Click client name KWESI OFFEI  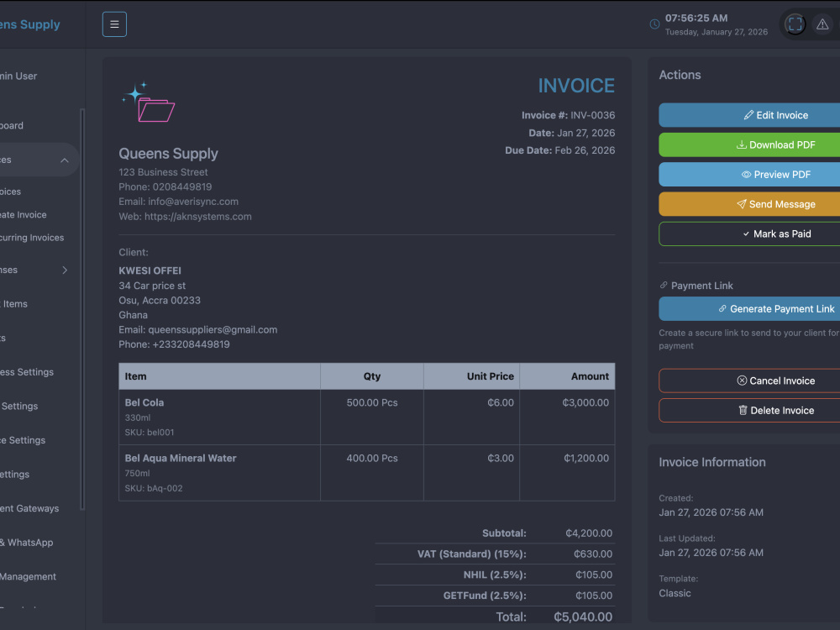click(x=150, y=271)
